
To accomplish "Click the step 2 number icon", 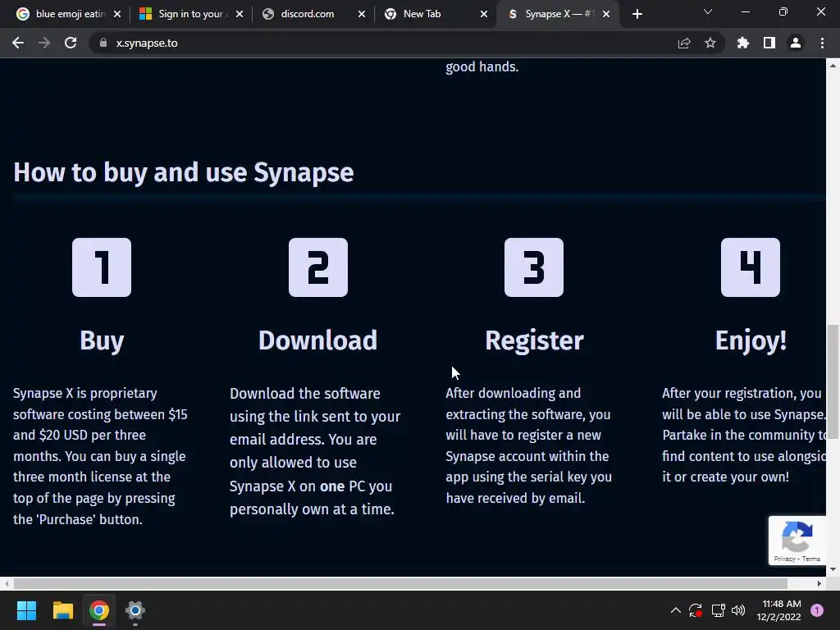I will pyautogui.click(x=318, y=267).
